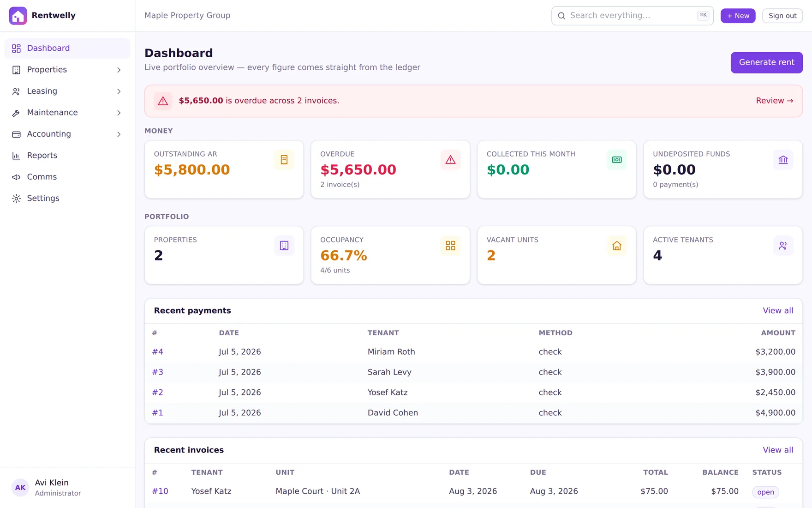Click the $4,900.00 payment amount

click(x=775, y=413)
